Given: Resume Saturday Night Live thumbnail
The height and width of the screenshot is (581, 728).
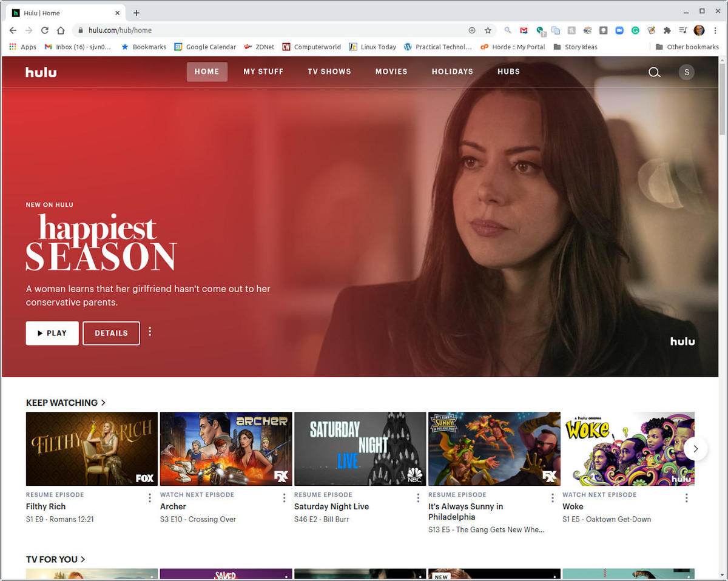Looking at the screenshot, I should pyautogui.click(x=360, y=449).
